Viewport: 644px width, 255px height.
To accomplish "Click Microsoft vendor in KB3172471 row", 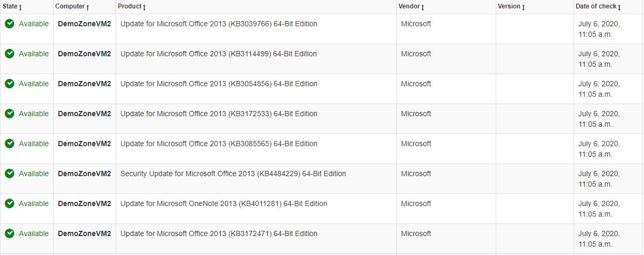I will coord(416,233).
